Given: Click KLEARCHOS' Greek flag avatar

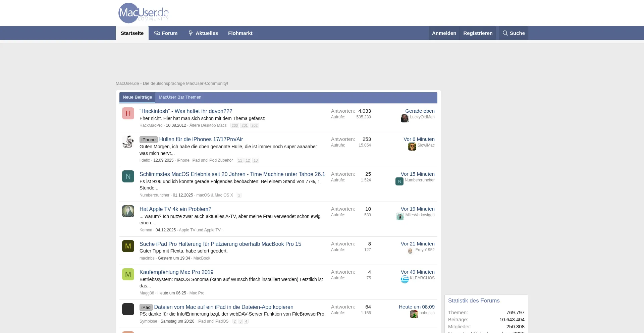Looking at the screenshot, I should [405, 279].
